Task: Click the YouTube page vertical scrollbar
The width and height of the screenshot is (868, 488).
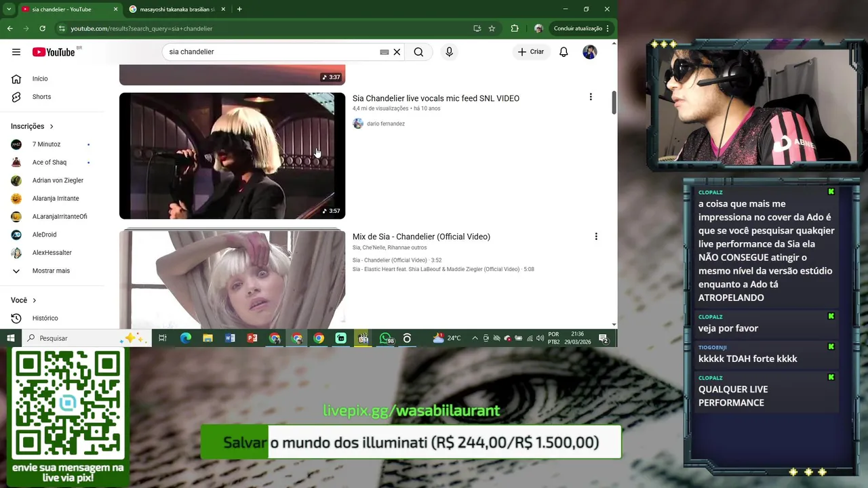Action: (614, 103)
